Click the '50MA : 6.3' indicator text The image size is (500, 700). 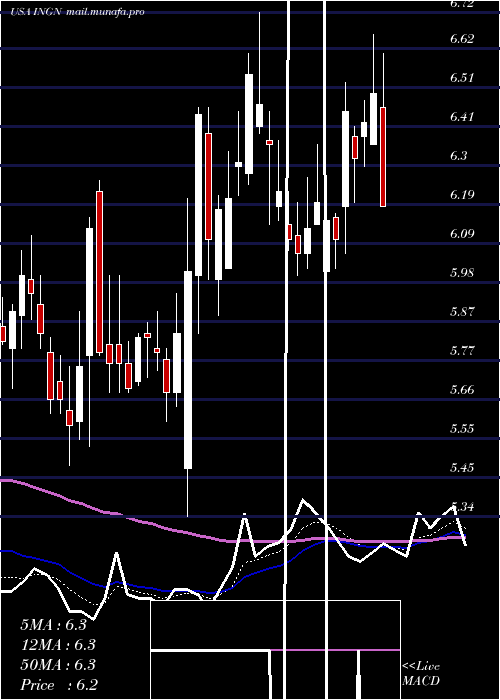point(58,665)
